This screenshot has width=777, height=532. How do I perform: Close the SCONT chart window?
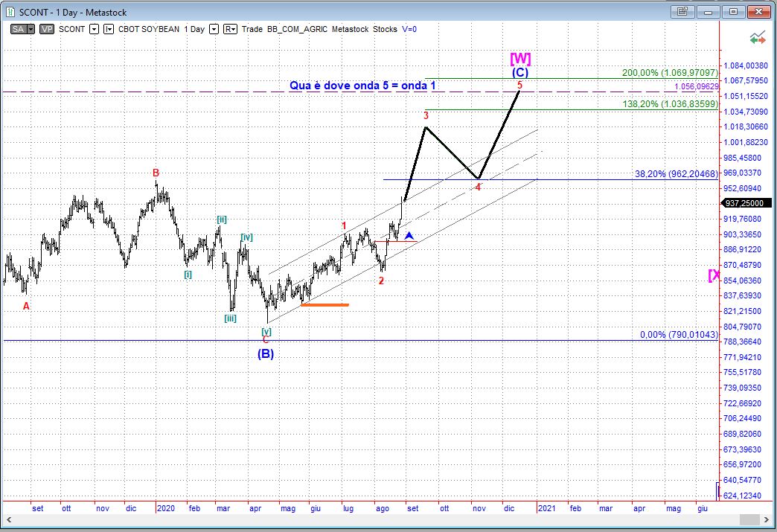pyautogui.click(x=759, y=11)
